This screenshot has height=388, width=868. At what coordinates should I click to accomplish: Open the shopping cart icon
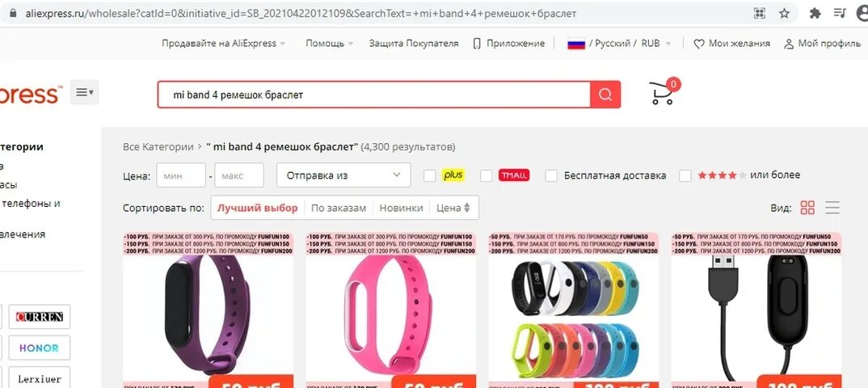tap(663, 93)
